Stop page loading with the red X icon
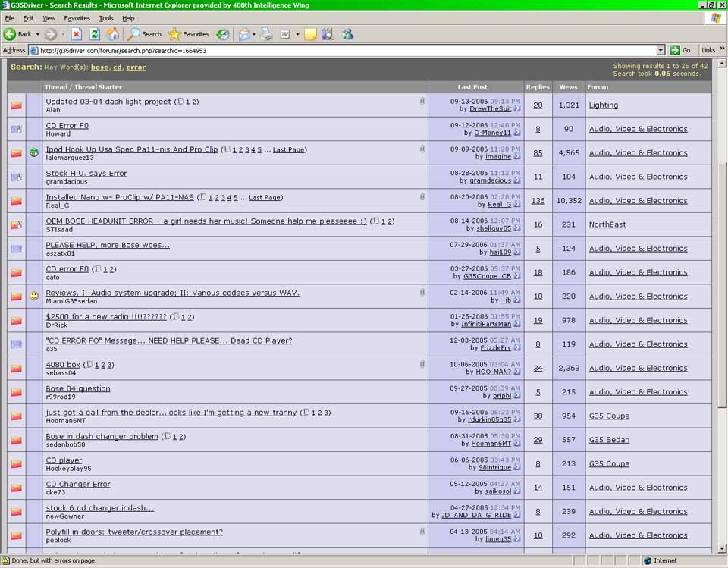728x568 pixels. click(x=77, y=34)
